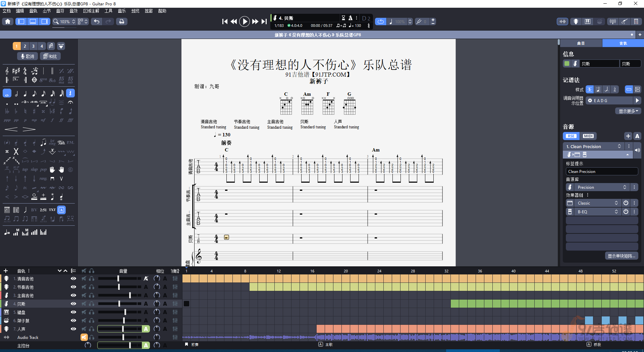644x352 pixels.
Task: Toggle power of the Classic effect
Action: 626,203
